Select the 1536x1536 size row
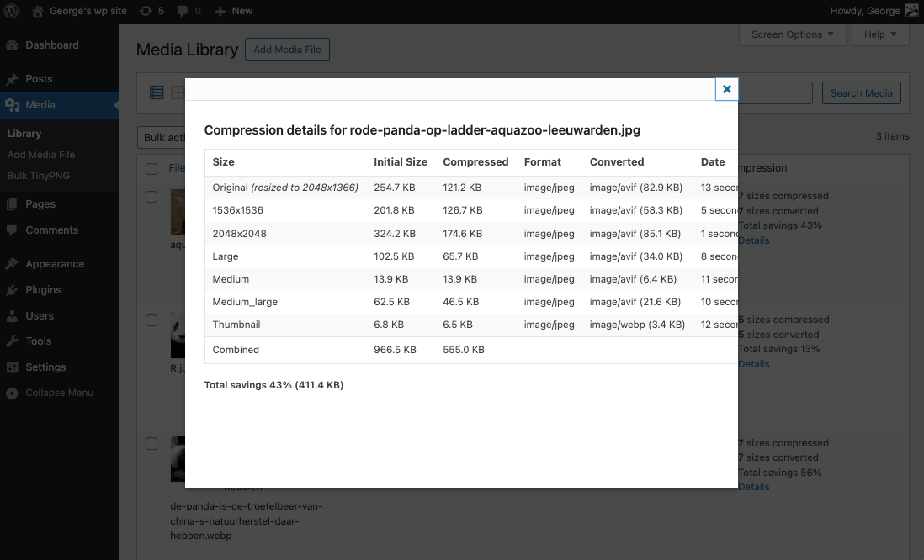Image resolution: width=924 pixels, height=560 pixels. point(471,210)
